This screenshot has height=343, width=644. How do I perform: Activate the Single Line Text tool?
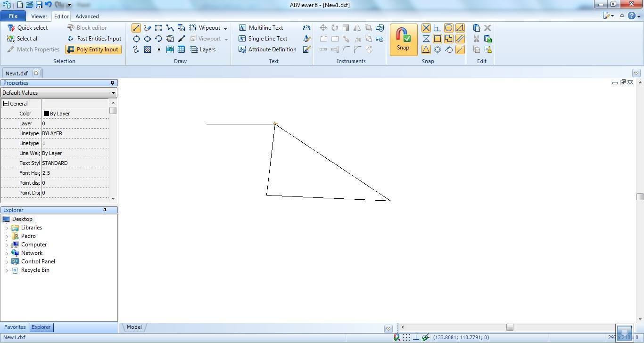267,39
